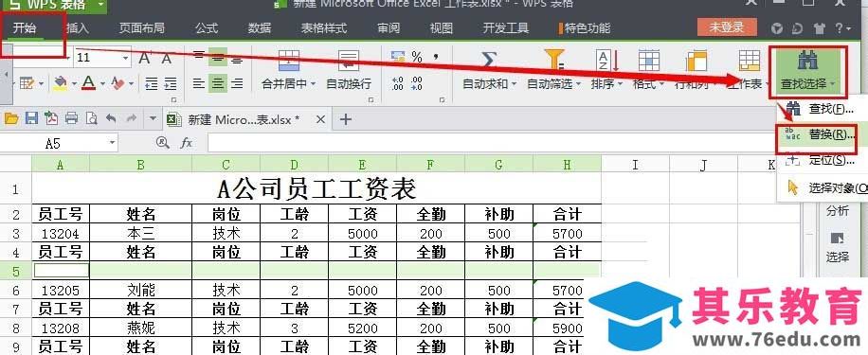The image size is (868, 355).
Task: Open the 视图 View tab
Action: 442,27
